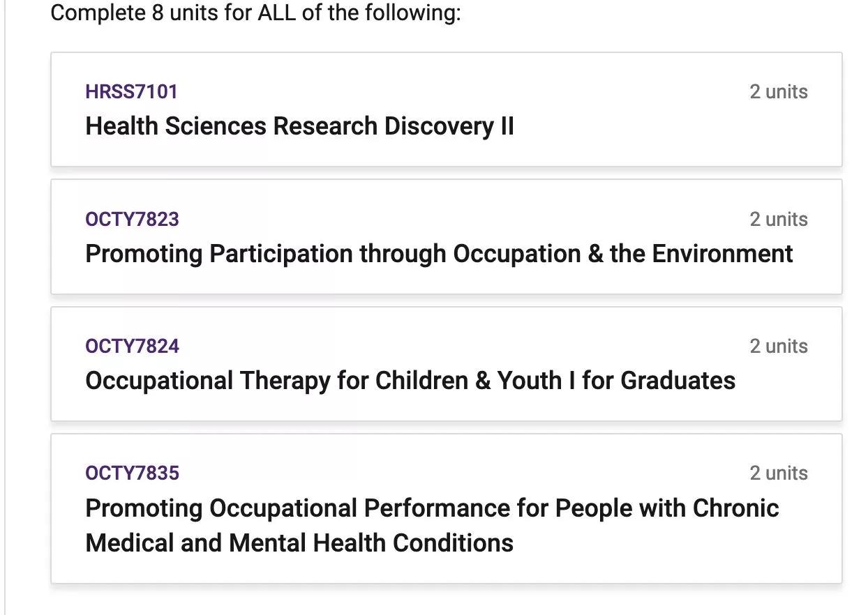Click the 2 units label beside OCTY7824
The width and height of the screenshot is (868, 615).
coord(778,346)
